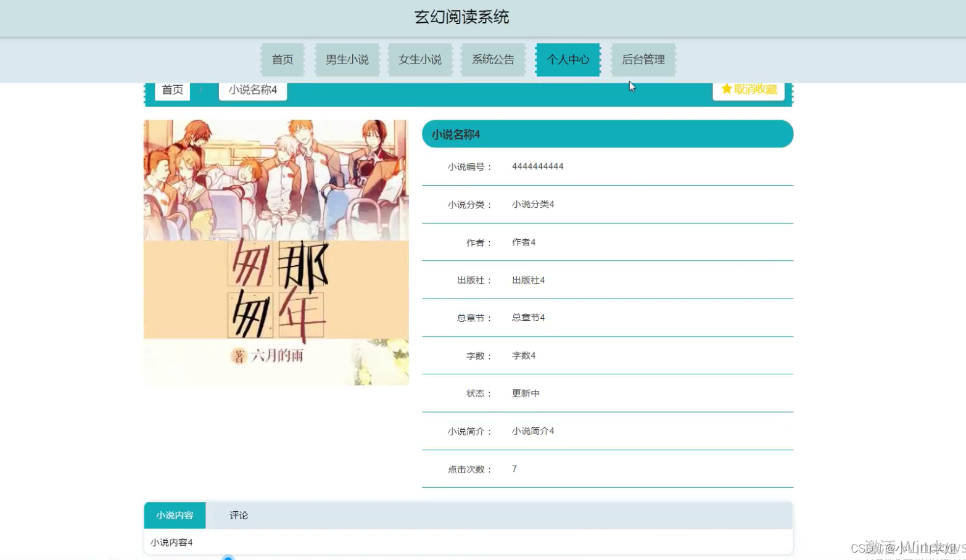Open the novel cover image
The height and width of the screenshot is (560, 966).
coord(276,251)
